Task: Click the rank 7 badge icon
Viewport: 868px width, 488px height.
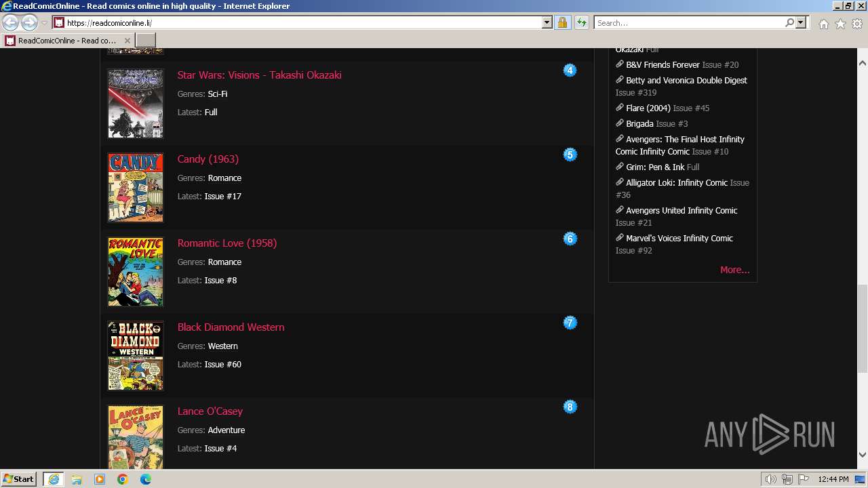Action: (x=570, y=323)
